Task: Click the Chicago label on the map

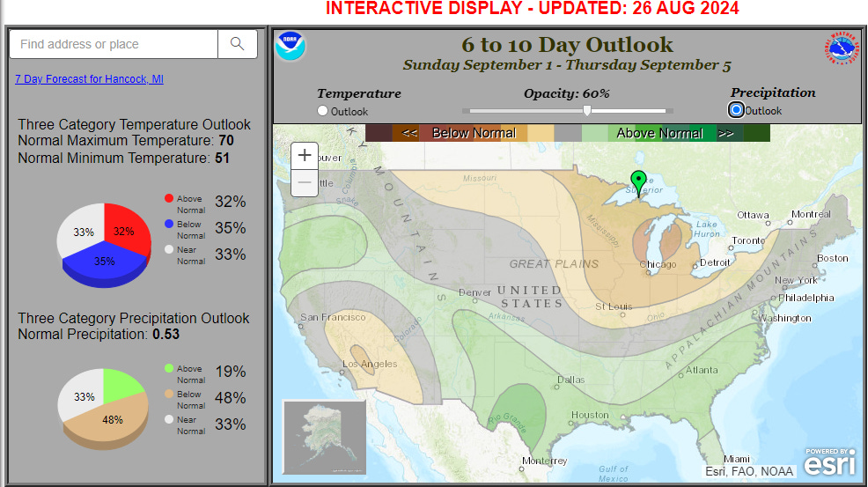Action: click(658, 264)
